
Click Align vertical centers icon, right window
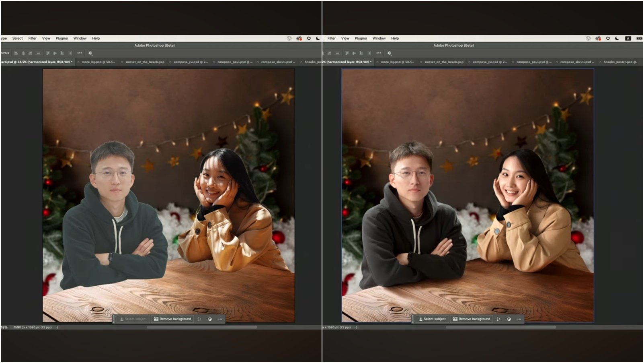[354, 53]
